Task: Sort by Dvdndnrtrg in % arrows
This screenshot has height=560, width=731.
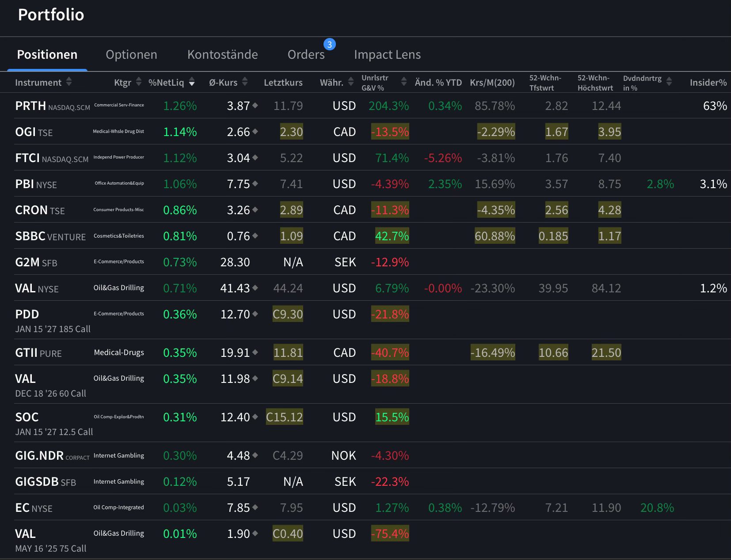Action: point(669,82)
